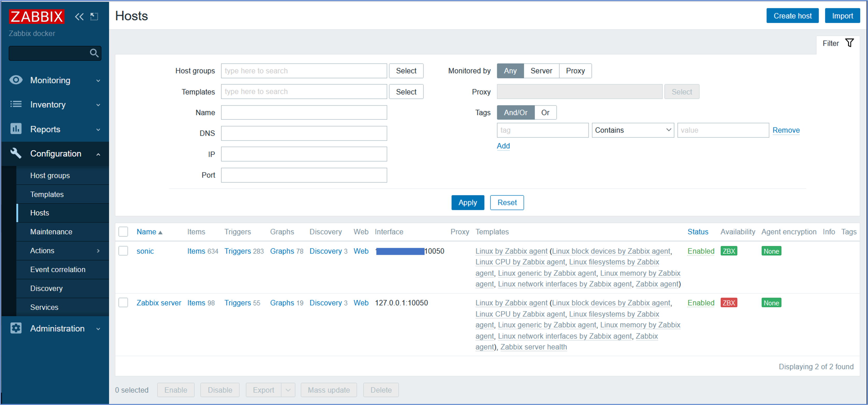Check the Zabbix server host checkbox
Viewport: 868px width, 405px height.
click(x=123, y=302)
